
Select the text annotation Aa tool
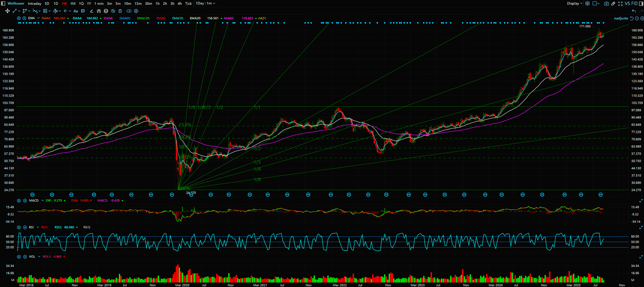coord(75,11)
